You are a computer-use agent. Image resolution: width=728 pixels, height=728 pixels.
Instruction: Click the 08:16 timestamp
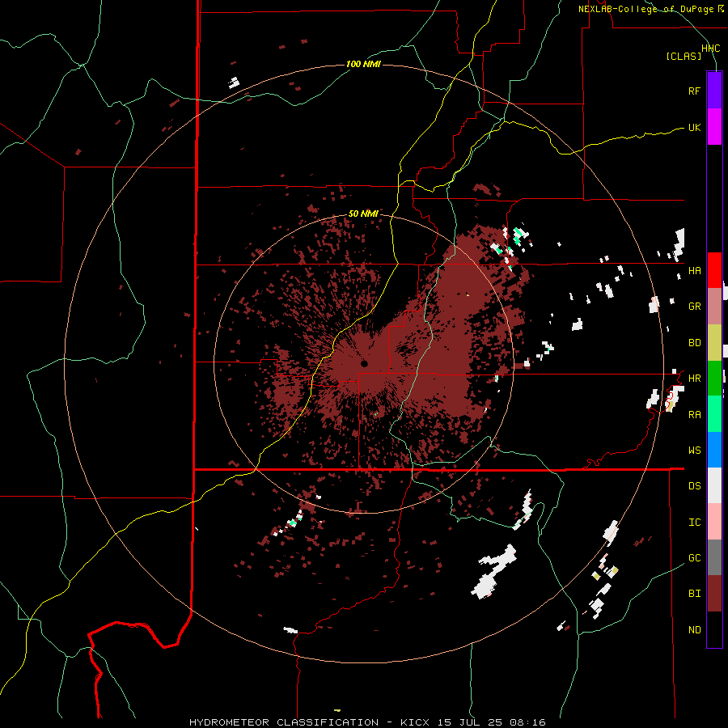tap(527, 722)
